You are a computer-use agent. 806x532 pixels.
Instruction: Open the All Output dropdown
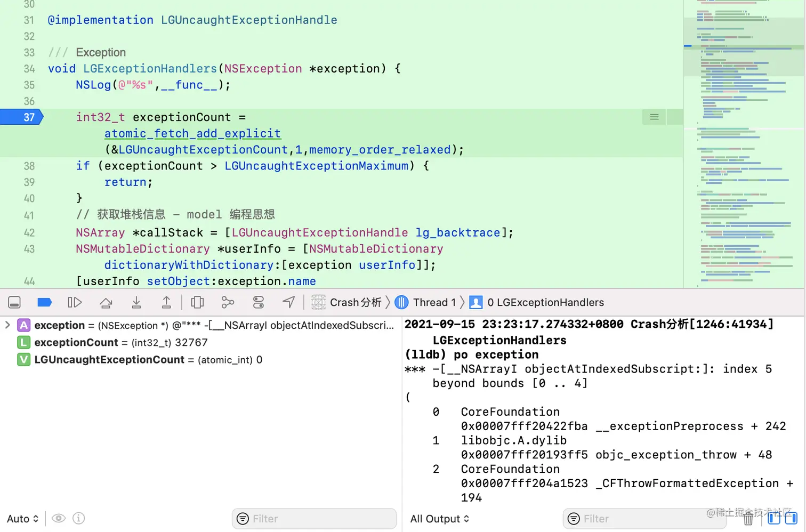tap(440, 519)
